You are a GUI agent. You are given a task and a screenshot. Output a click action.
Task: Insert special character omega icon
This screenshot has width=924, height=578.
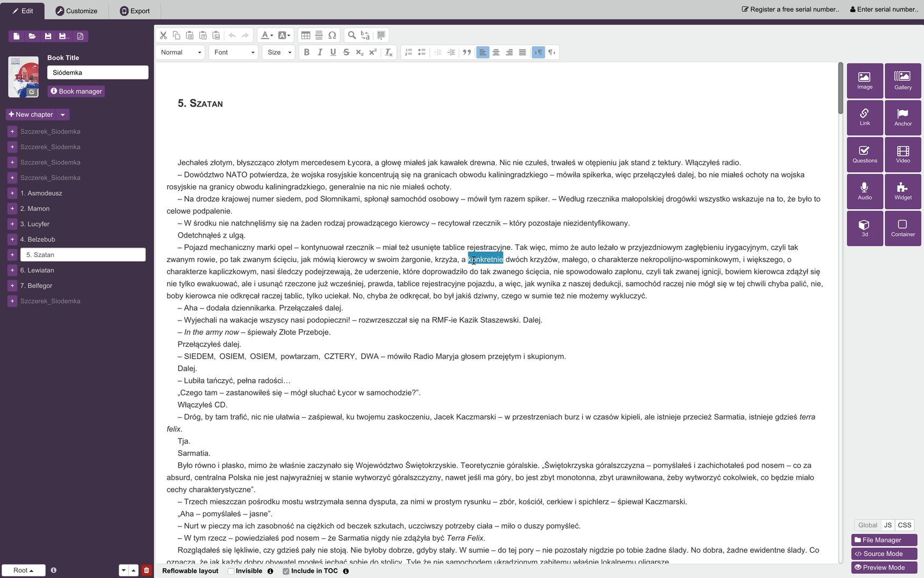332,35
